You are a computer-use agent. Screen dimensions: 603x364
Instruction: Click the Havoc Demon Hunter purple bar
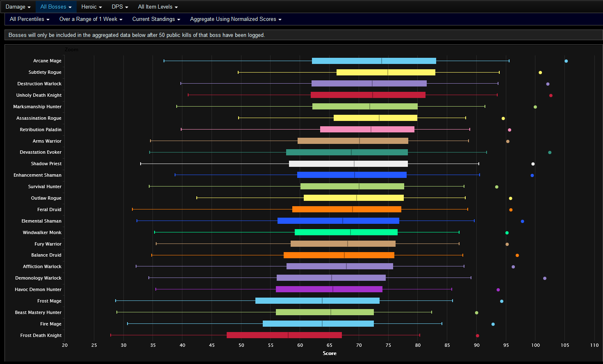tap(329, 289)
